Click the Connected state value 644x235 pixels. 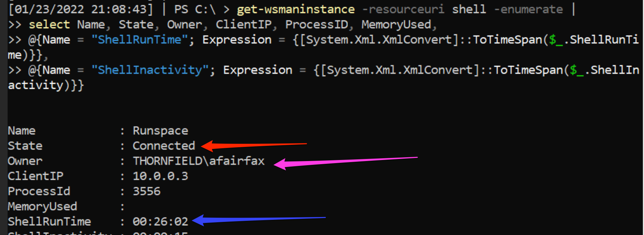click(x=164, y=146)
